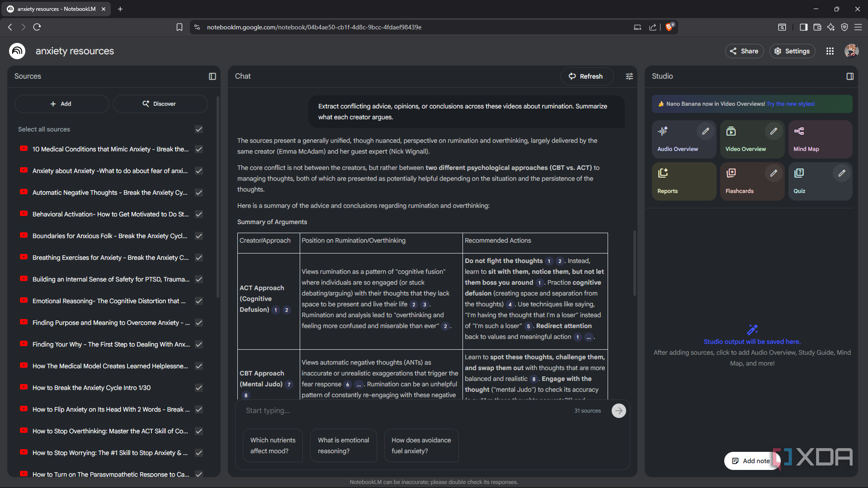Edit Audio Overview customization pencil
The height and width of the screenshot is (488, 868).
point(705,131)
